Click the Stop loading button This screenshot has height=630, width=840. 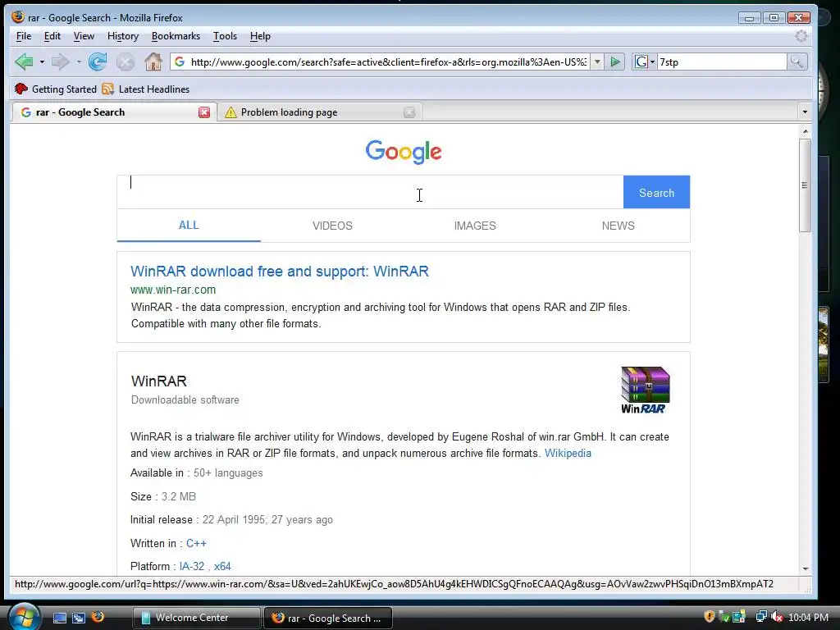126,62
